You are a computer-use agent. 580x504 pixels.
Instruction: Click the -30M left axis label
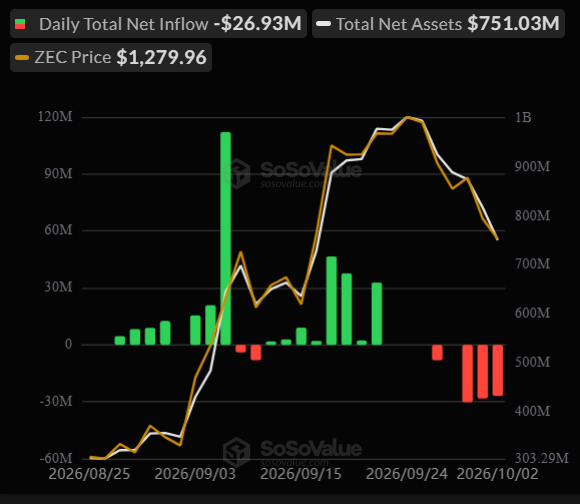coord(56,401)
